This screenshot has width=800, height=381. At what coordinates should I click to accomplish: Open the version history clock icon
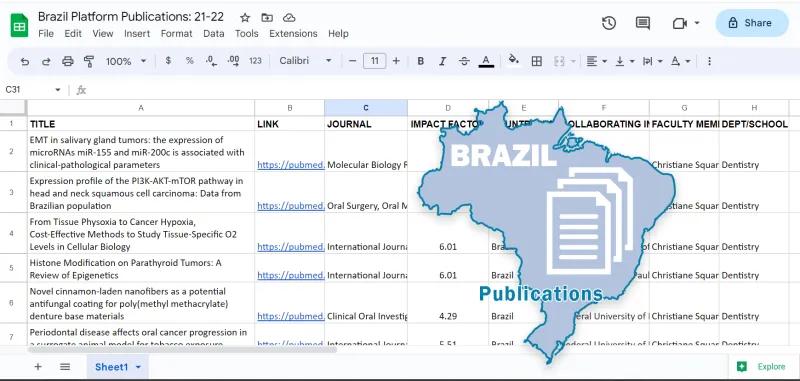tap(609, 23)
